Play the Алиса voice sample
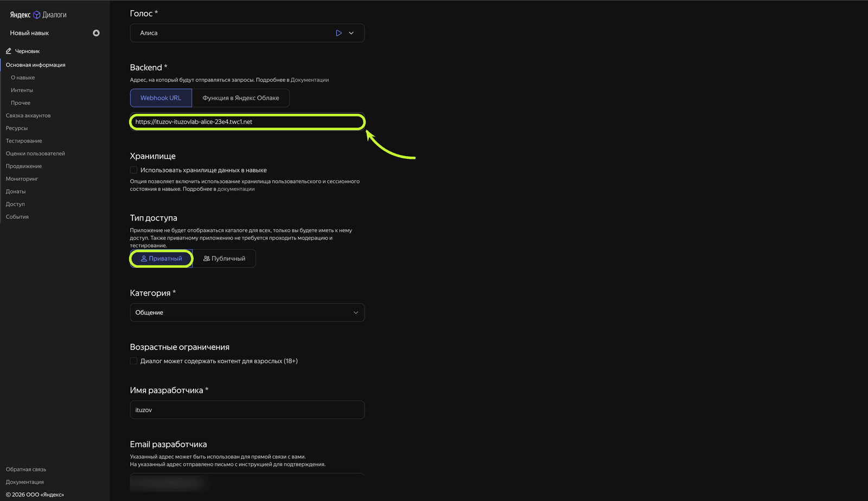Viewport: 868px width, 501px height. (339, 33)
